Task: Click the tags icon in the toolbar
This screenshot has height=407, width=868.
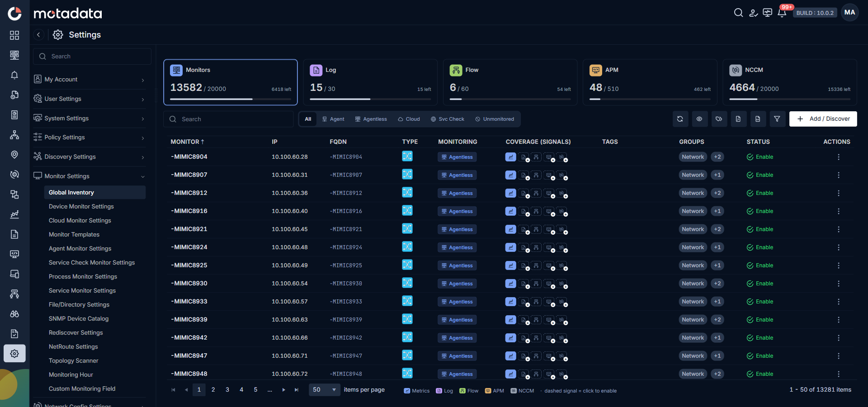Action: click(719, 119)
